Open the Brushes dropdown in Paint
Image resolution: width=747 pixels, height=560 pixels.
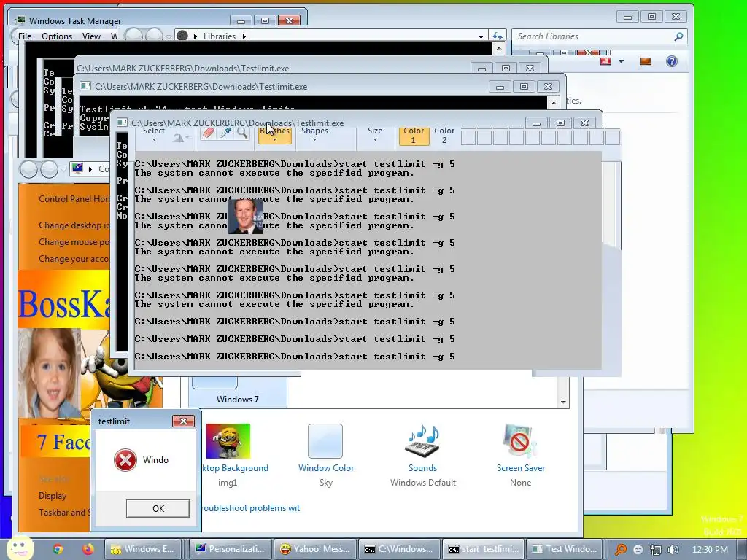point(275,135)
